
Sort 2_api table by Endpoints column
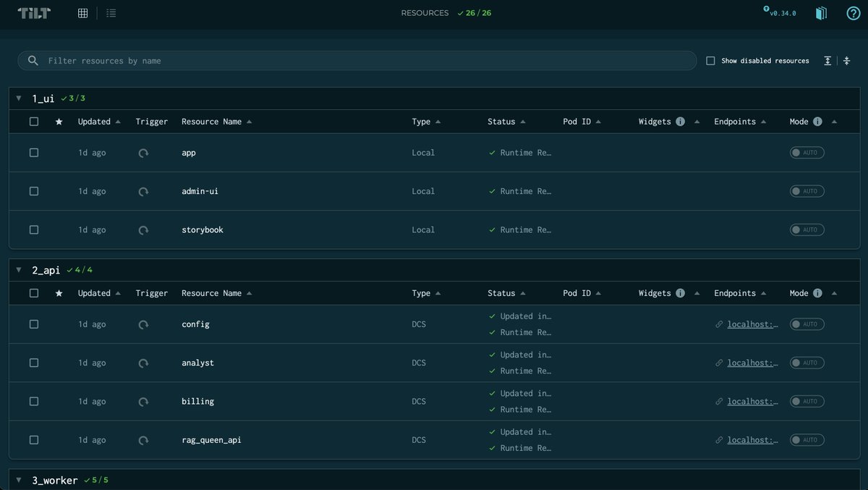point(740,293)
